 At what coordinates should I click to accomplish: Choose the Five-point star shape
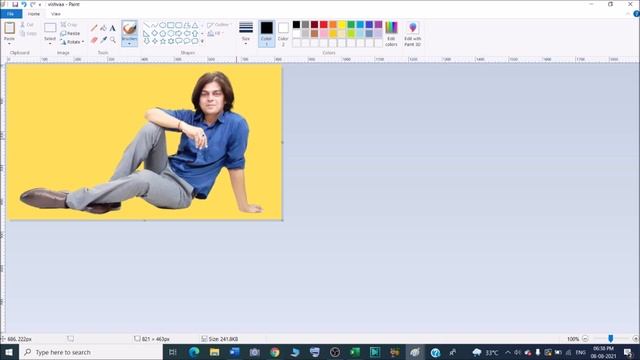pyautogui.click(x=162, y=41)
